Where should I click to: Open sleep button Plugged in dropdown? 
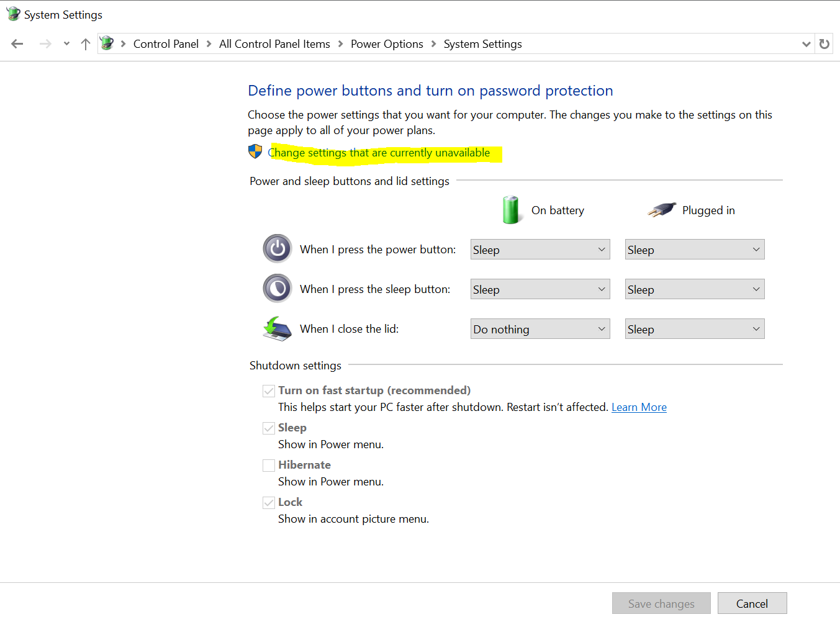(x=694, y=289)
